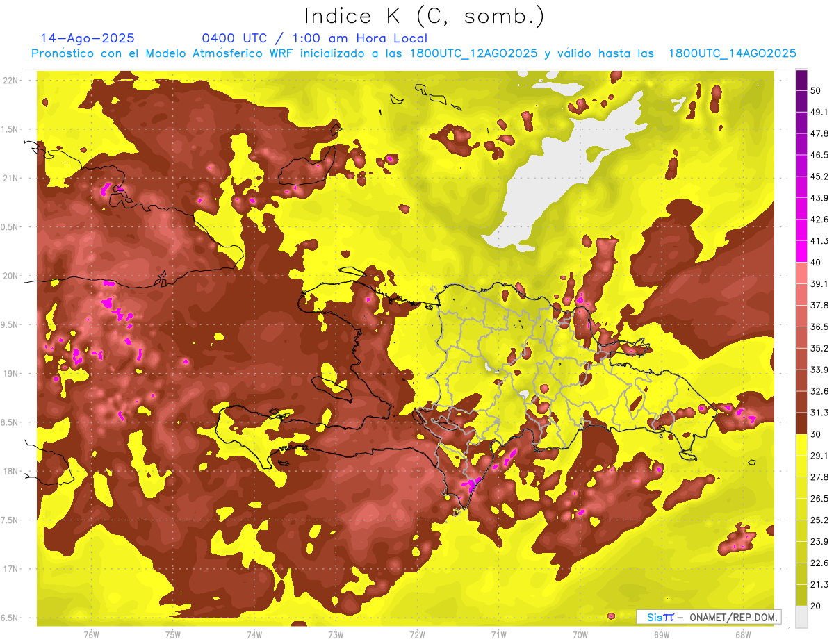This screenshot has height=644, width=834.
Task: Click the '73W' longitude axis label
Action: [x=336, y=635]
